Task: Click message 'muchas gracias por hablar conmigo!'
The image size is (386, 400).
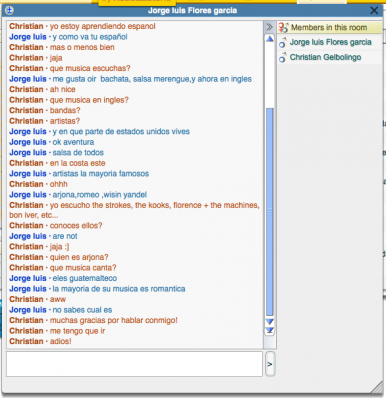Action: point(113,320)
